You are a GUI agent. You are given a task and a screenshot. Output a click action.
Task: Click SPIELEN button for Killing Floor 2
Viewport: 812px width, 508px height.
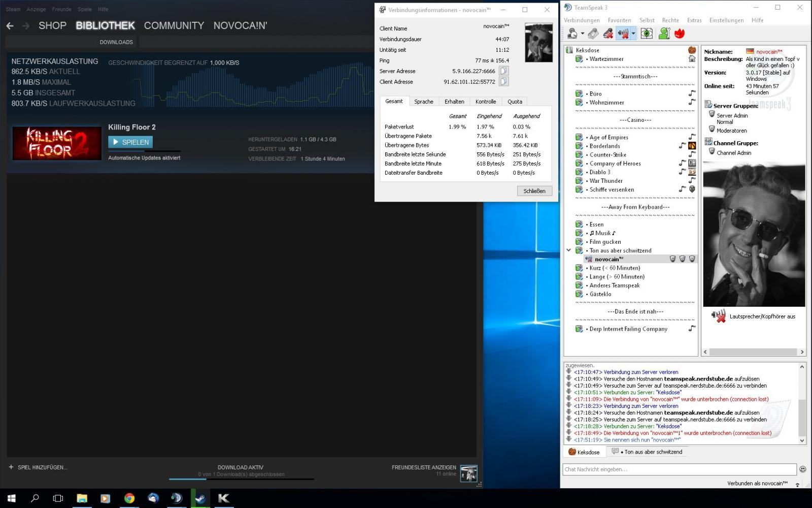pos(130,142)
